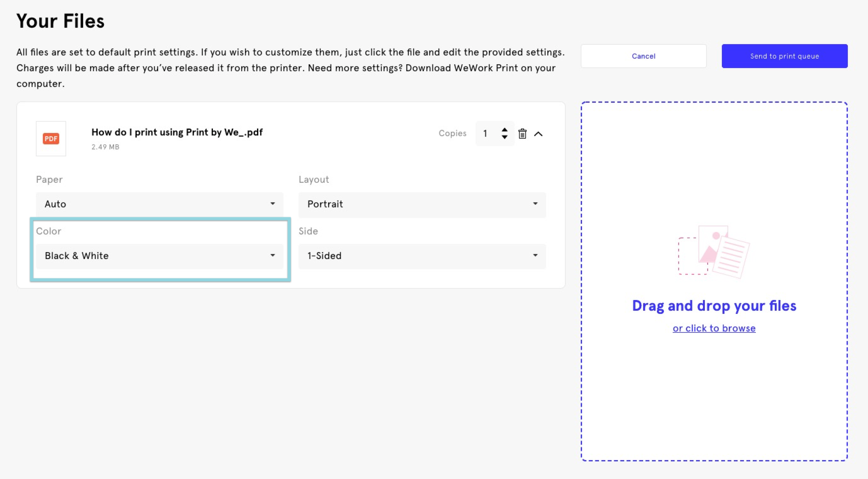Click Send to print queue
This screenshot has width=868, height=479.
click(x=784, y=56)
